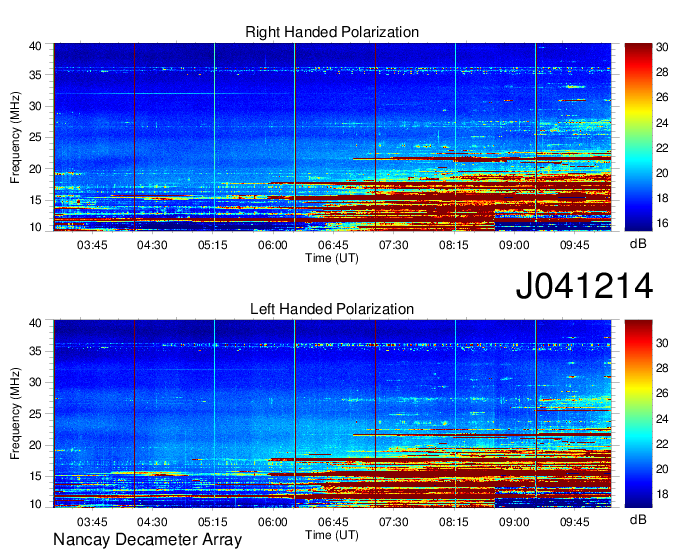Click the color scale bar of the right-handed plot
This screenshot has width=680, height=552.
pyautogui.click(x=638, y=137)
